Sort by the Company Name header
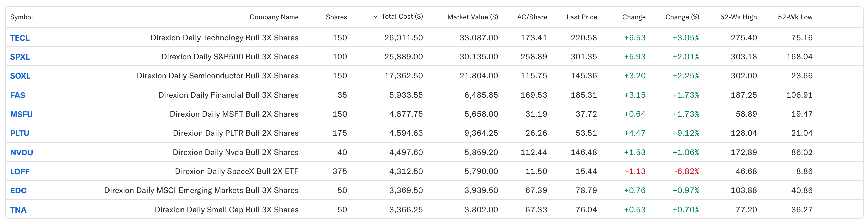868x224 pixels. 274,17
